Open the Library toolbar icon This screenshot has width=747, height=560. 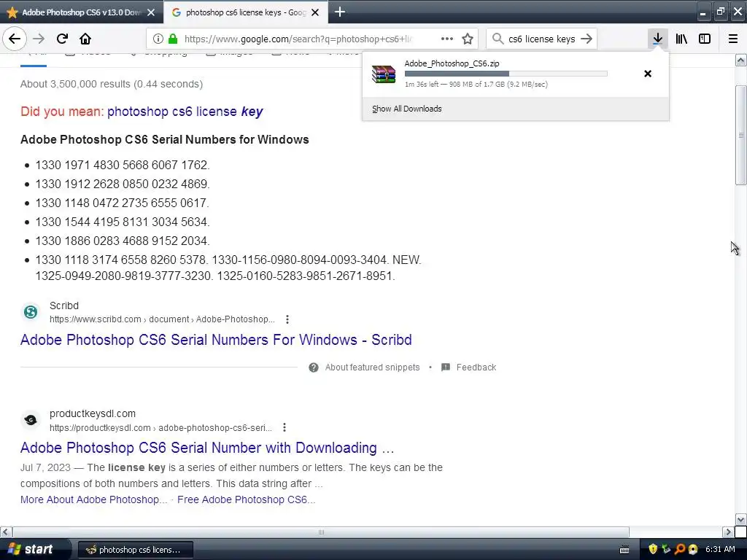point(681,39)
